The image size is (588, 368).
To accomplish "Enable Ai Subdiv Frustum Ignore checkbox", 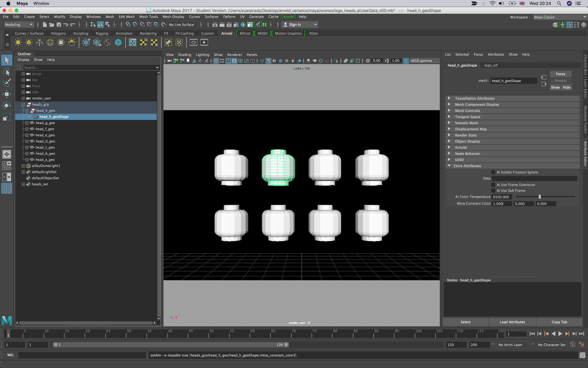I will 493,172.
